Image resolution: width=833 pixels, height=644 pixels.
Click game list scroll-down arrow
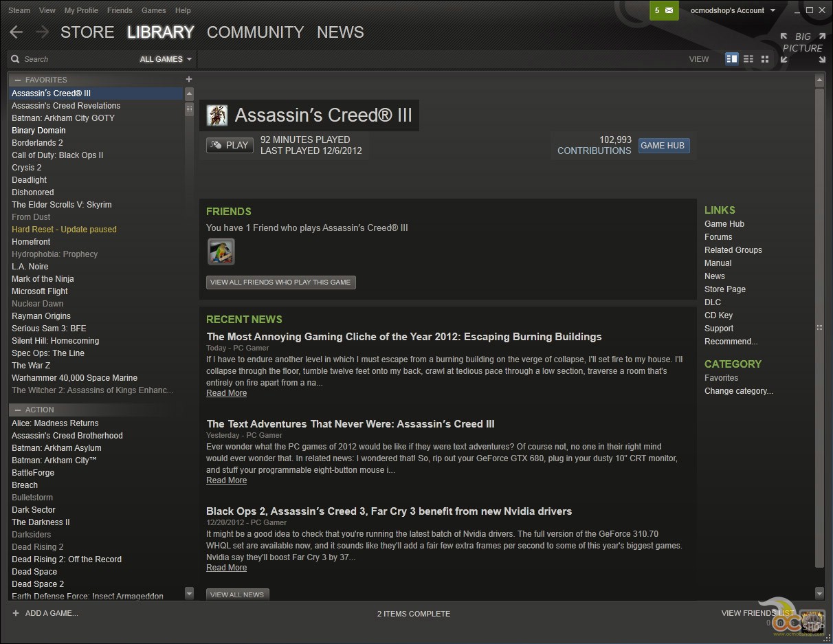[189, 593]
